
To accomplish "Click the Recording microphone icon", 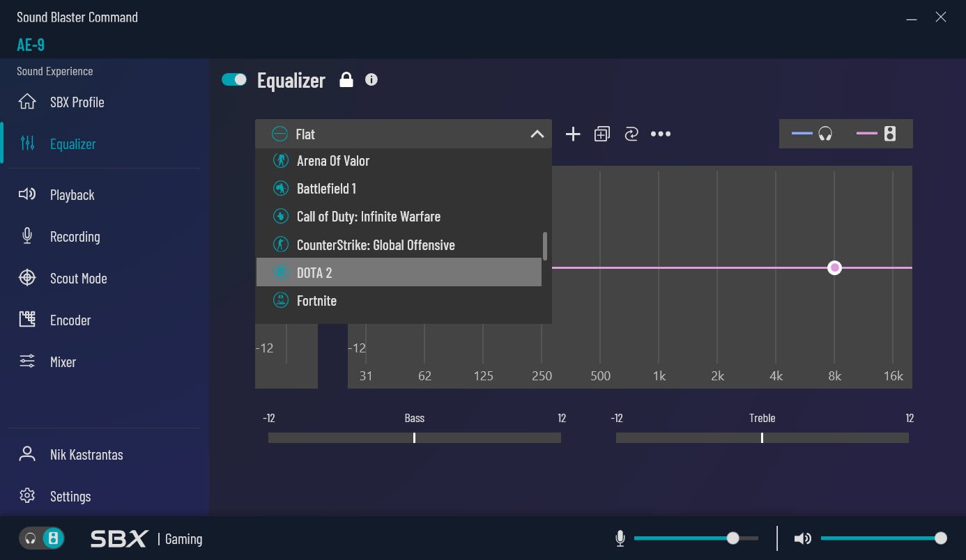I will pos(27,236).
